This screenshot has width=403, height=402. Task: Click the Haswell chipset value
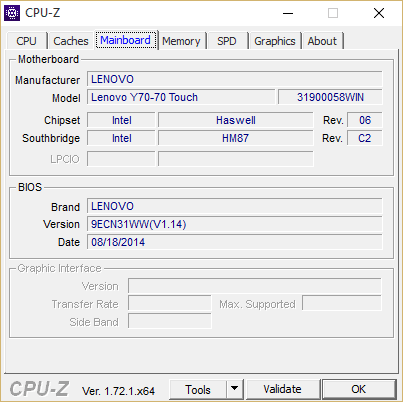tap(236, 120)
